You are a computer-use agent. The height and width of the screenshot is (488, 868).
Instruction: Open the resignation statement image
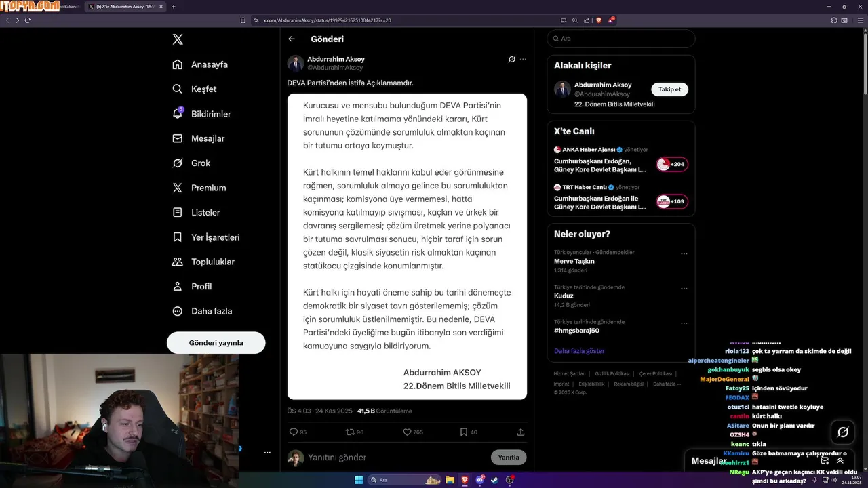407,247
